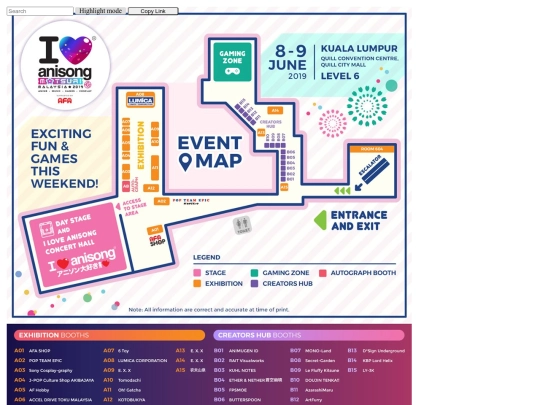Select booth A06 on the map
This screenshot has width=540, height=405.
[x=126, y=130]
